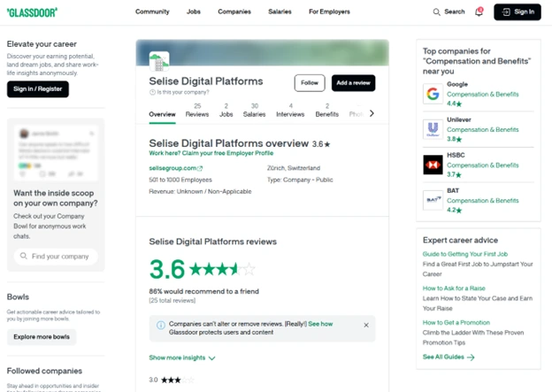Click the Selise company logo thumbnail
Viewport: 552px width, 392px height.
click(x=159, y=63)
